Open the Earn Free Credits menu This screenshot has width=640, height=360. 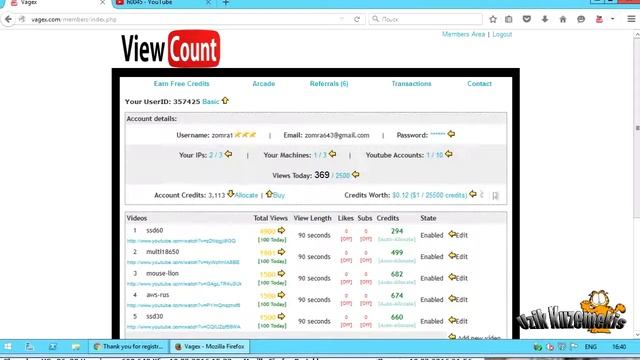pos(181,84)
